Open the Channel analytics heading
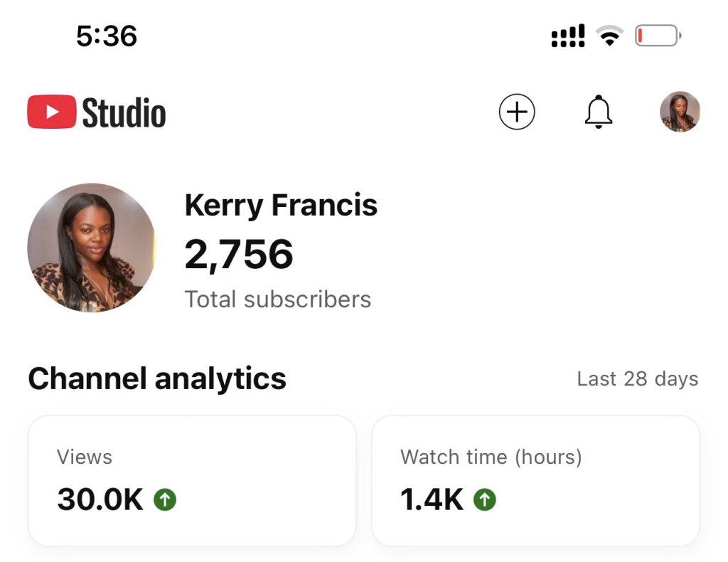 157,378
